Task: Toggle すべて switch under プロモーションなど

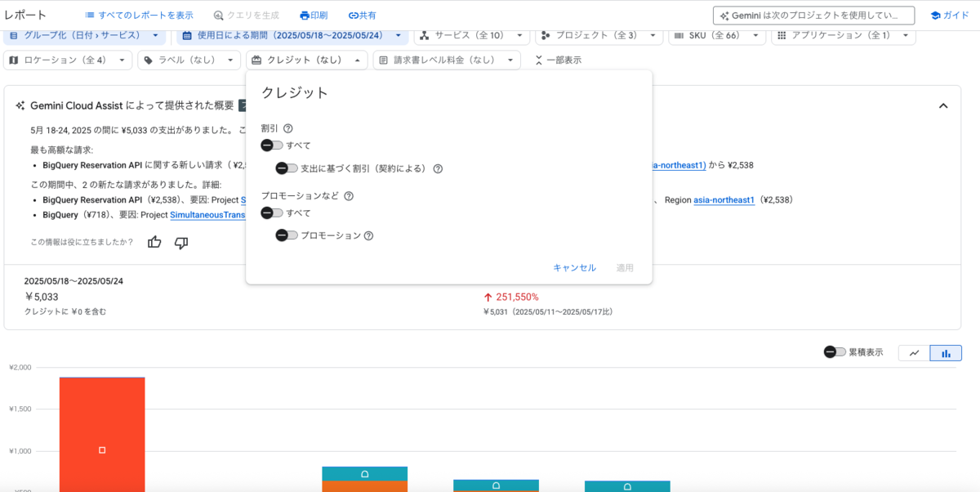Action: 272,212
